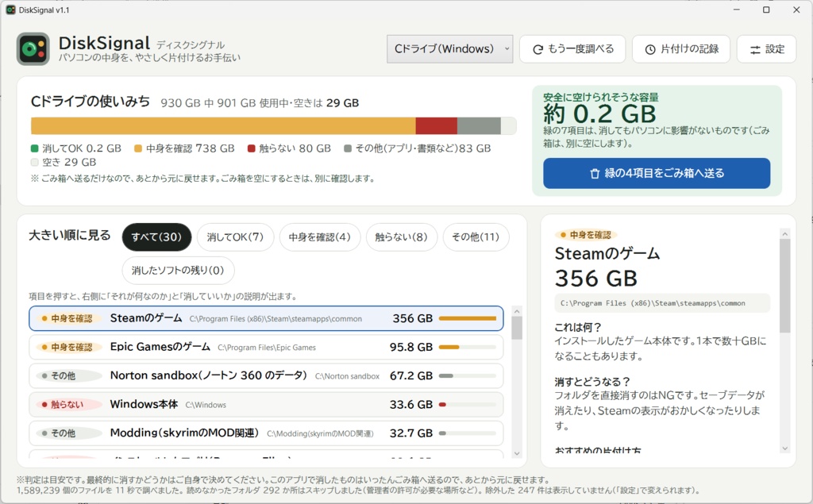Click the list scrollbar thumb
813x504 pixels.
coord(516,328)
